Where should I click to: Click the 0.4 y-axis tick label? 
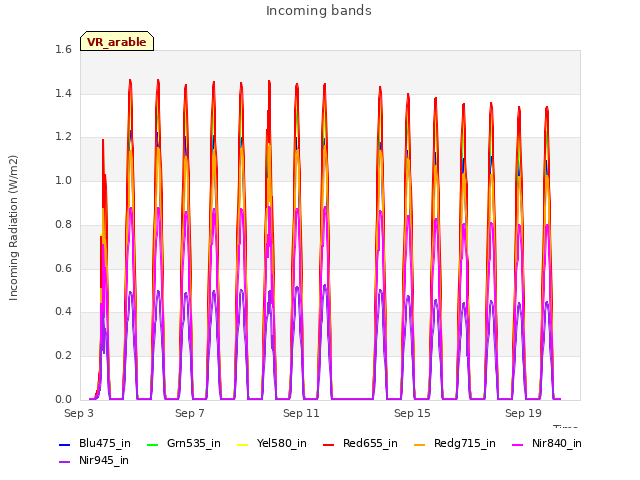63,312
